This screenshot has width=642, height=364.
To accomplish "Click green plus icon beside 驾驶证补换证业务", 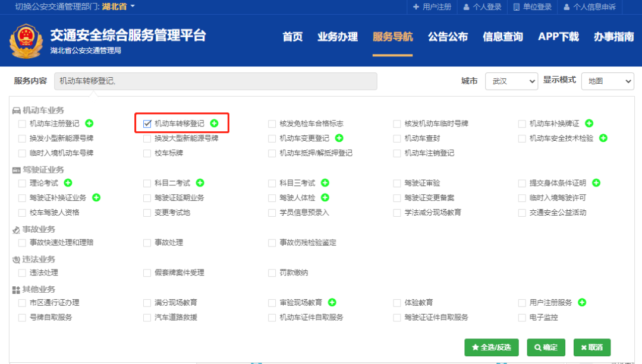I will point(96,198).
